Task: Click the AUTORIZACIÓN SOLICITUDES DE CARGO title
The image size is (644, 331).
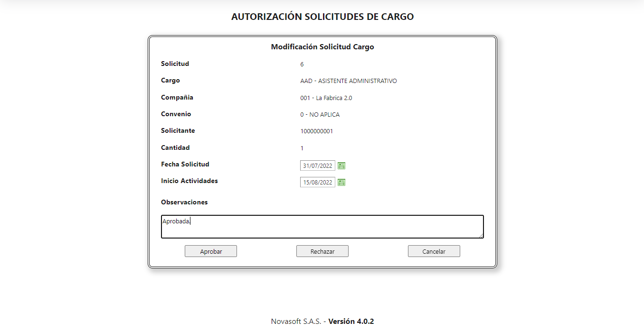Action: 322,16
